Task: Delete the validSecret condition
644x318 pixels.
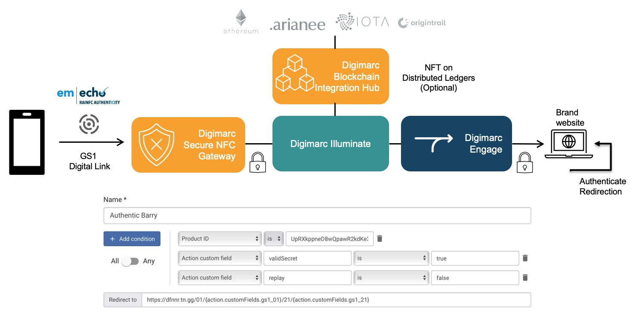Action: tap(525, 258)
